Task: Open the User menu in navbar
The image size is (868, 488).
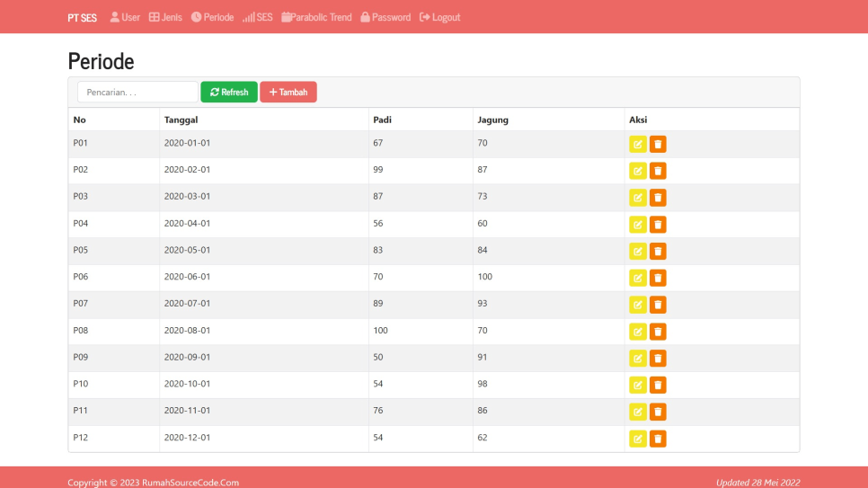Action: coord(125,17)
